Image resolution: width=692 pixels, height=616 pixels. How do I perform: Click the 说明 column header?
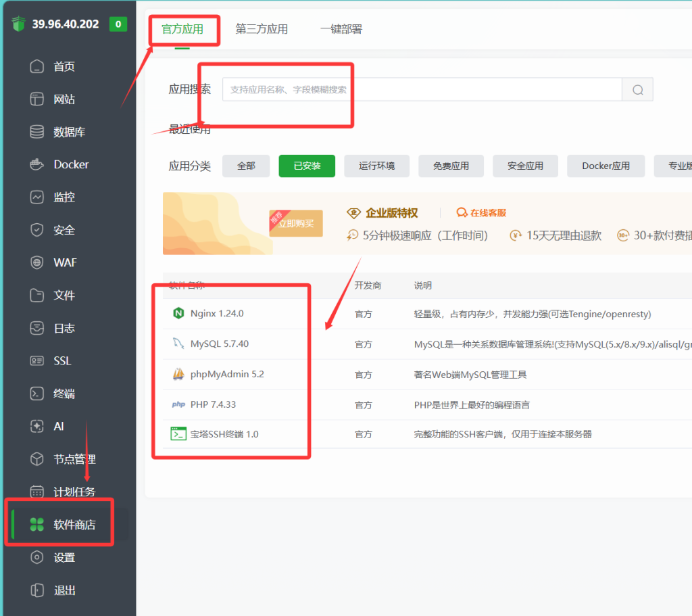coord(423,286)
